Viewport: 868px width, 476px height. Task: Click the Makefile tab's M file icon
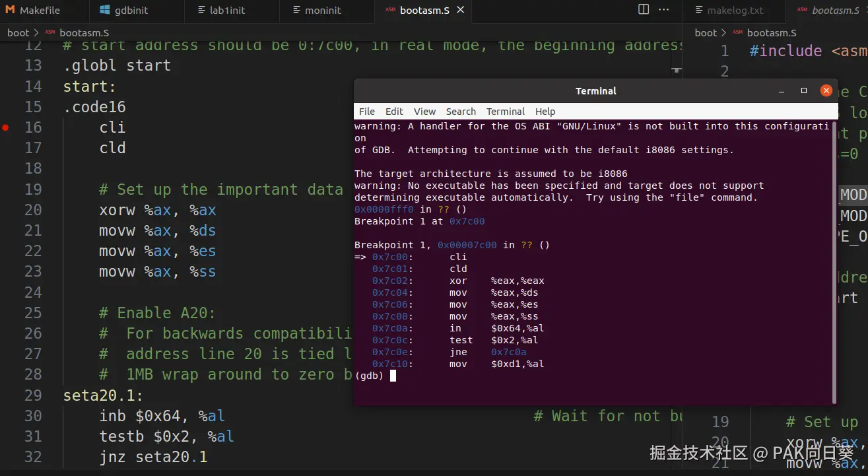click(x=10, y=11)
